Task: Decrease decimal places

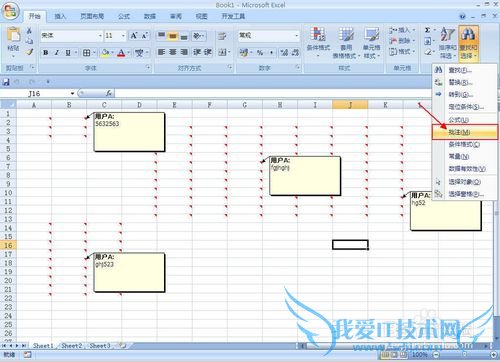Action: click(x=295, y=52)
